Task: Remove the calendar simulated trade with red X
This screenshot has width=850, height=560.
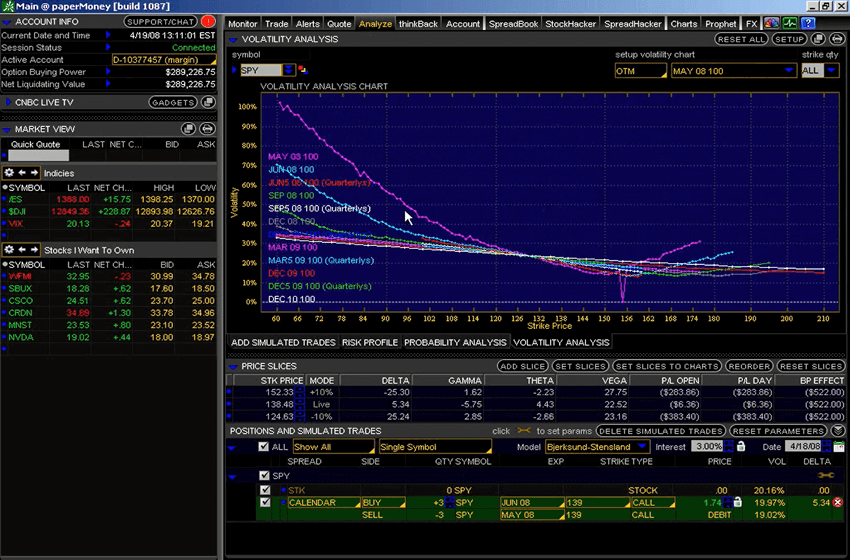Action: 838,503
